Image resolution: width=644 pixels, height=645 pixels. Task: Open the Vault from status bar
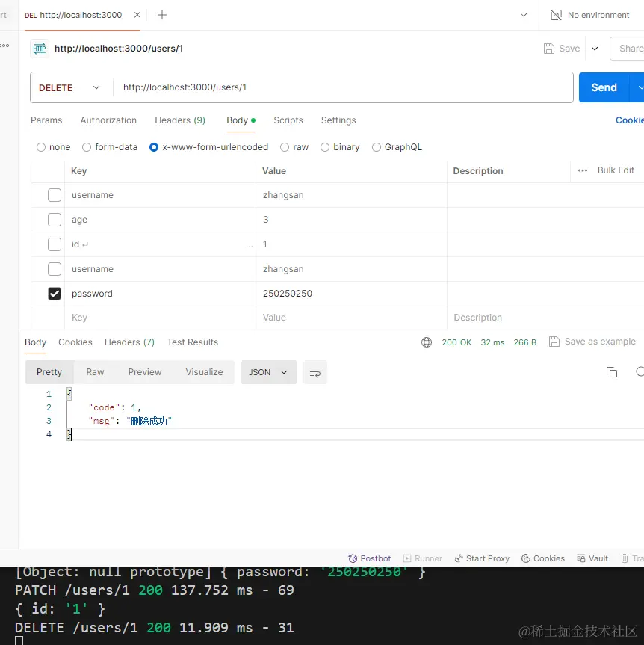tap(592, 558)
